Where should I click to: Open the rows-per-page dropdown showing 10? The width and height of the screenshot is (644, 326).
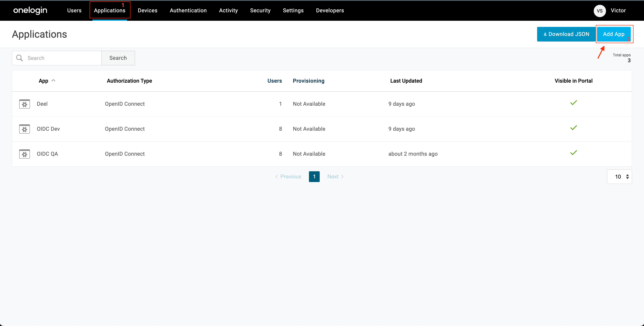coord(619,177)
